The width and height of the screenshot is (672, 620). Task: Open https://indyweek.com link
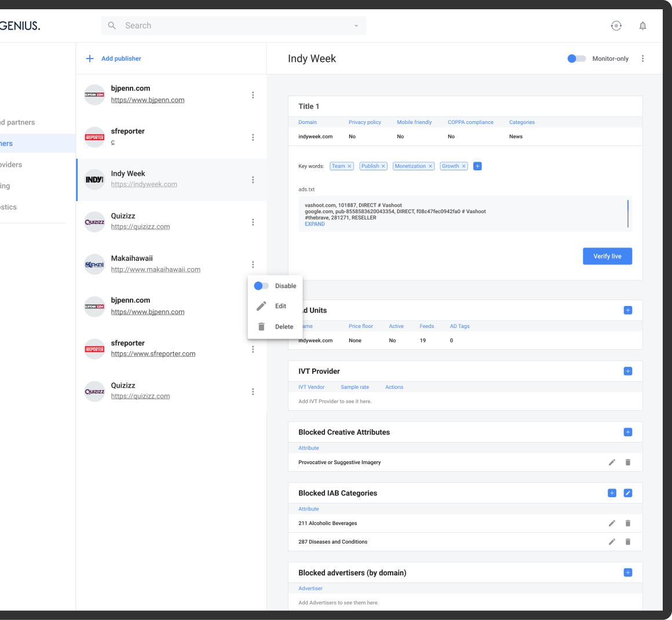144,184
